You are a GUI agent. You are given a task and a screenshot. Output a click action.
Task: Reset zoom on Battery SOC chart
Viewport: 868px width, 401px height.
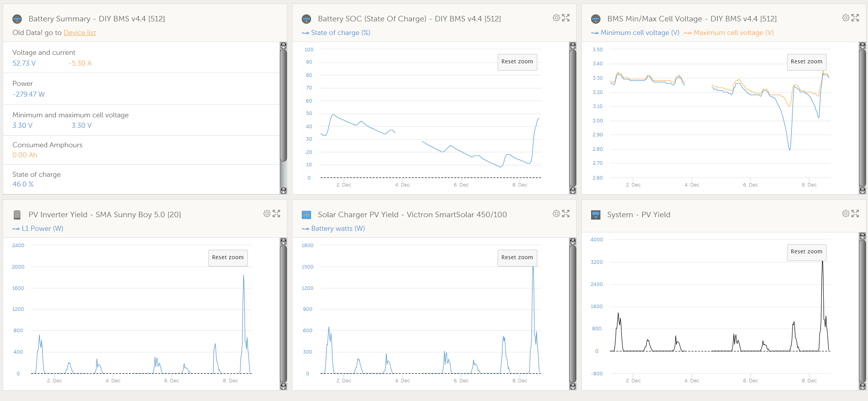click(x=517, y=62)
